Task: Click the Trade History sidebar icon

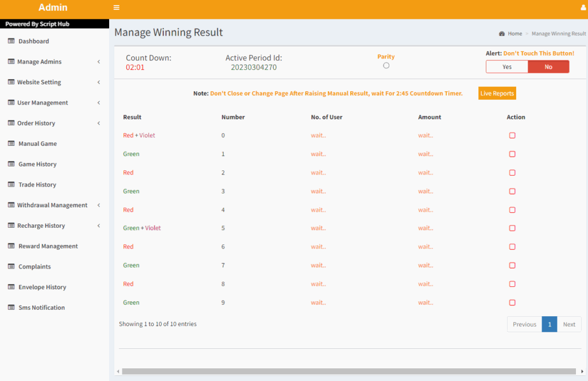Action: (11, 185)
